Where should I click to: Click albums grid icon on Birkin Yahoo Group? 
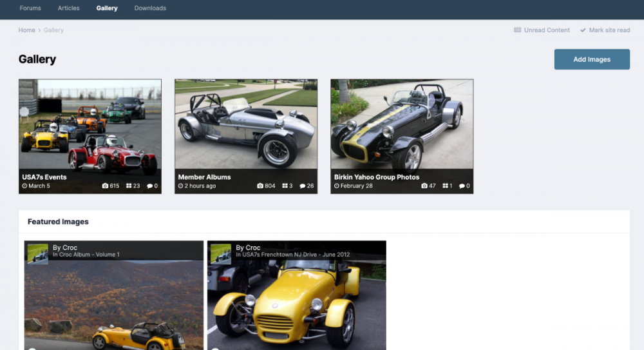(444, 186)
